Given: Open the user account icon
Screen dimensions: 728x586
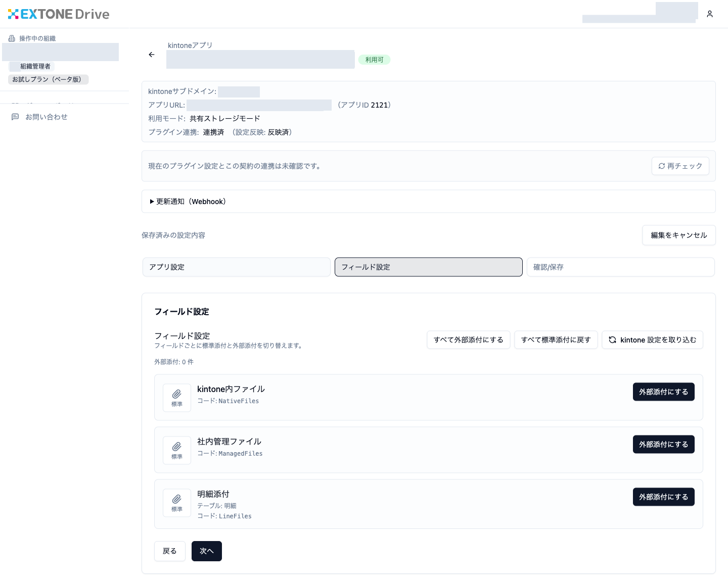Looking at the screenshot, I should coord(710,14).
